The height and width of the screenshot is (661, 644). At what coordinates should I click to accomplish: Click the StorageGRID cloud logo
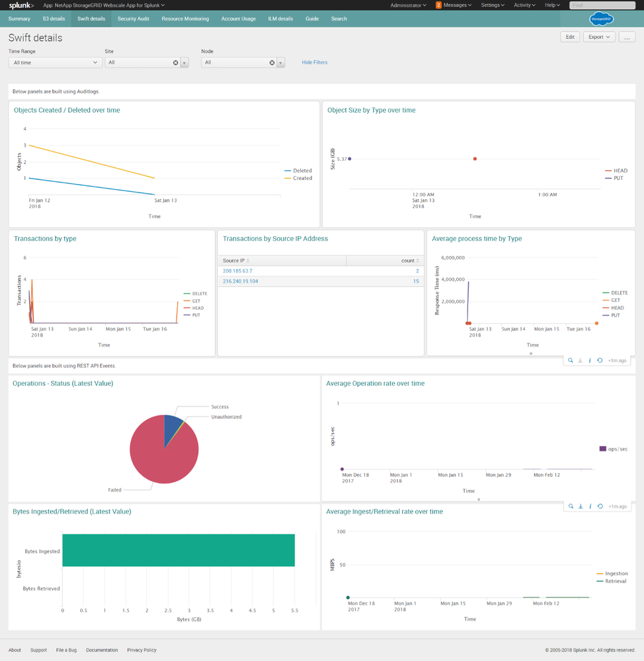click(601, 19)
